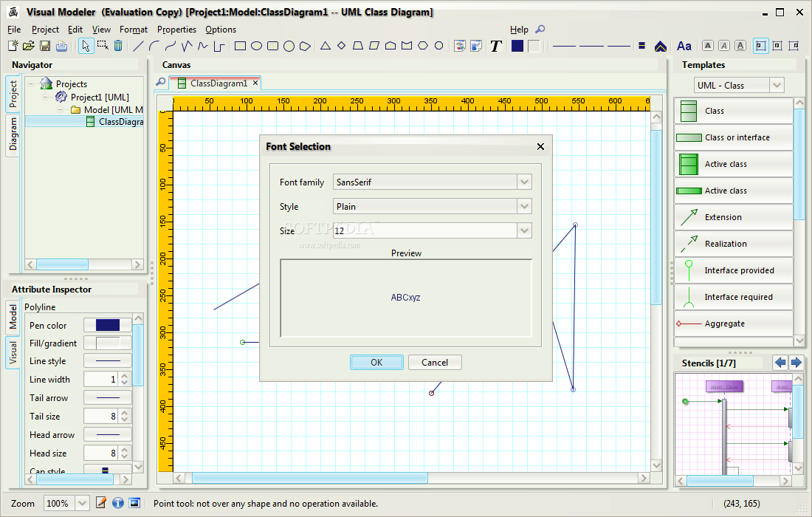Open the Line style selector in Attribute Inspector
This screenshot has width=812, height=517.
coord(108,360)
